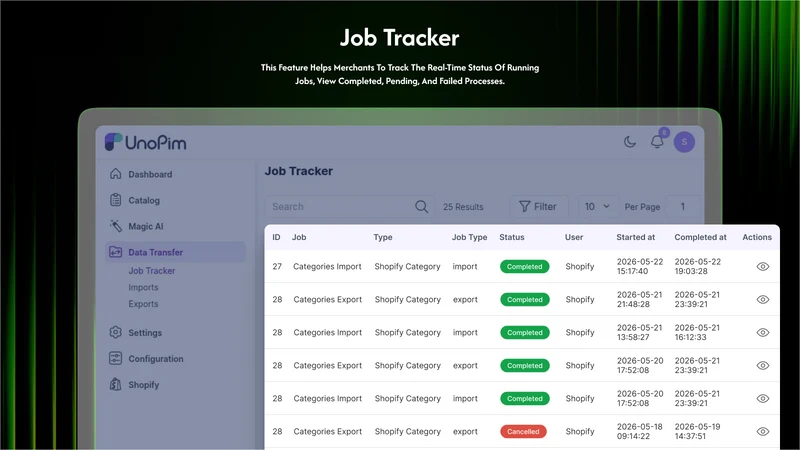Screen dimensions: 800x450
Task: Click the Settings gear icon
Action: (116, 332)
